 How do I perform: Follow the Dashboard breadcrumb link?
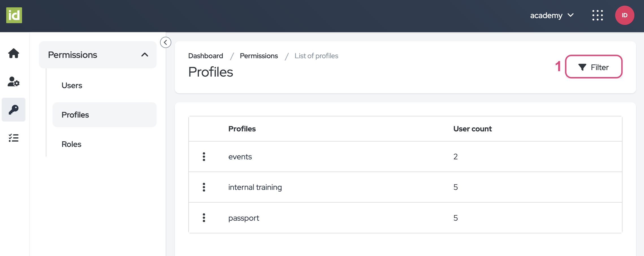[x=206, y=56]
